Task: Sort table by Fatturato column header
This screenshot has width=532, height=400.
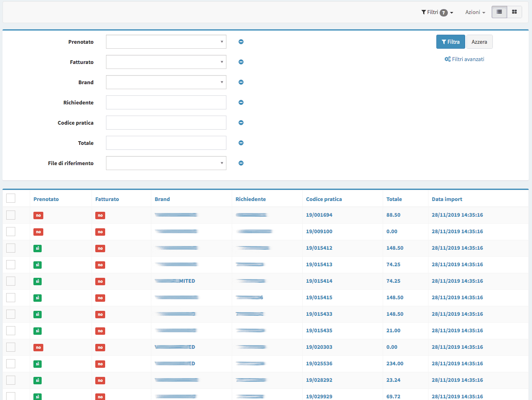Action: pos(107,199)
